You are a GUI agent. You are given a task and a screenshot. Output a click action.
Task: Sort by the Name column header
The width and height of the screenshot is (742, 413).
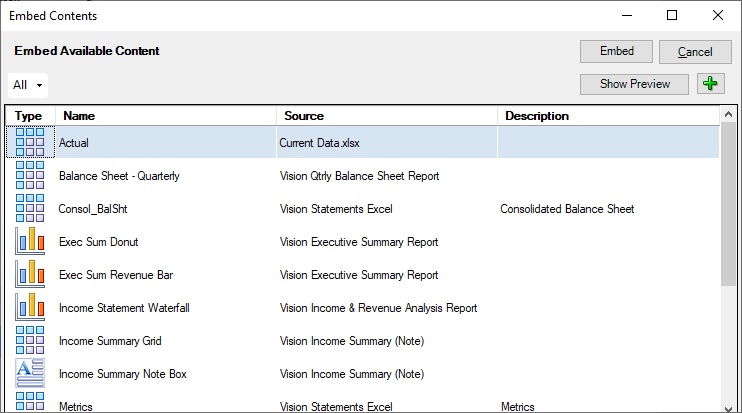(x=165, y=116)
